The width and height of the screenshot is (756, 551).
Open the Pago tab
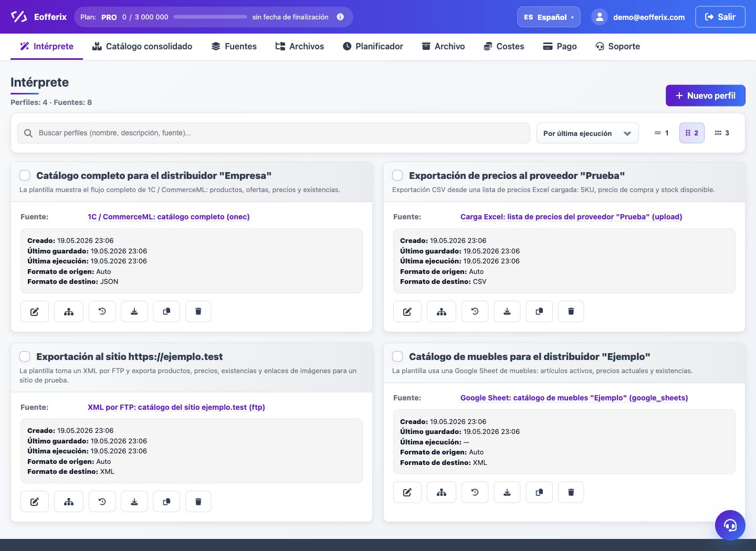click(560, 46)
